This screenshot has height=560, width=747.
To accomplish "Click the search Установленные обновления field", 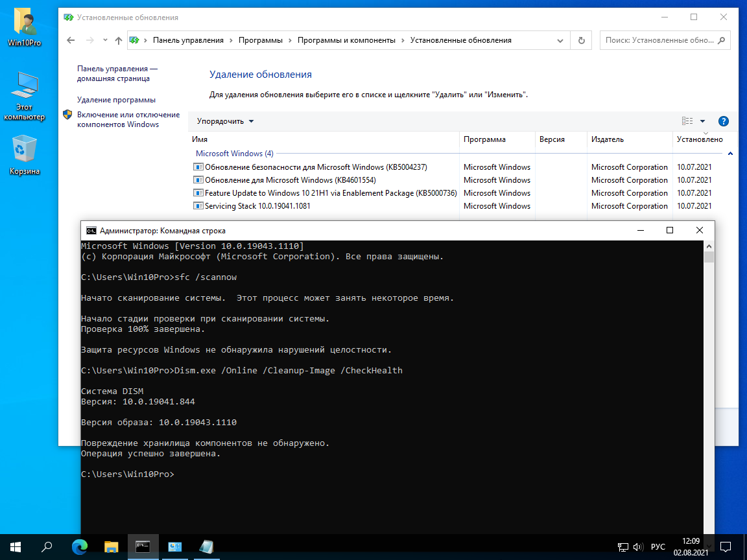I will [x=659, y=40].
